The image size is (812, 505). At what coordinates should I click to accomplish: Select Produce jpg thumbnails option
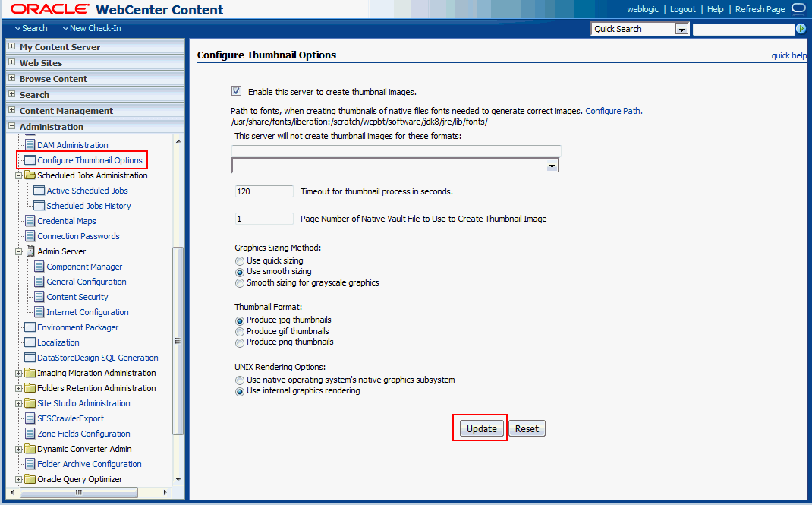[x=239, y=320]
